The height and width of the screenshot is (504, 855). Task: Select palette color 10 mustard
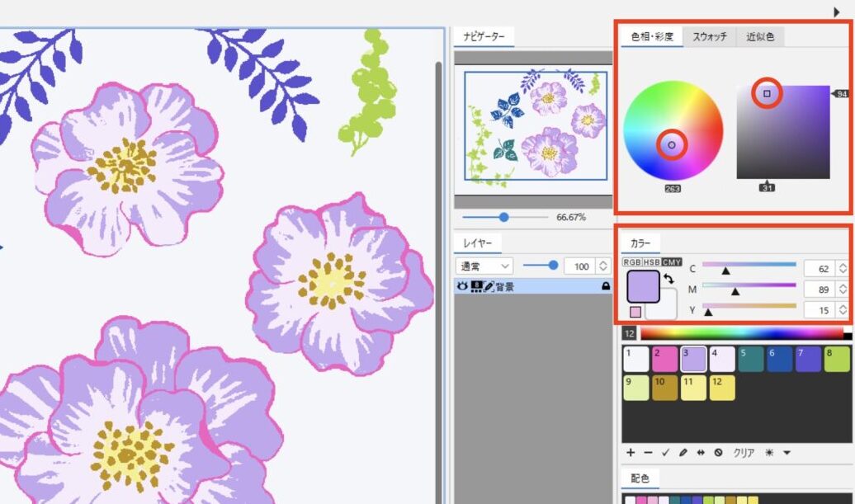tap(664, 388)
